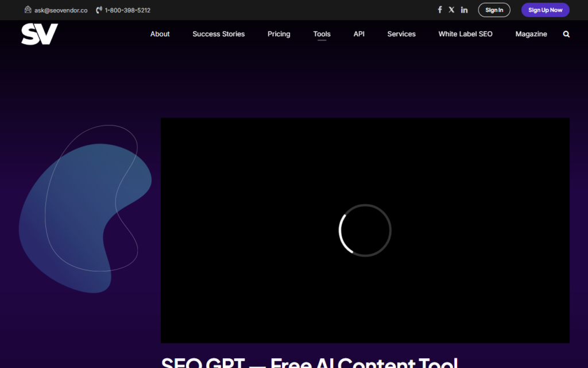588x368 pixels.
Task: Click the 1-800-398-5212 phone link
Action: tap(127, 10)
